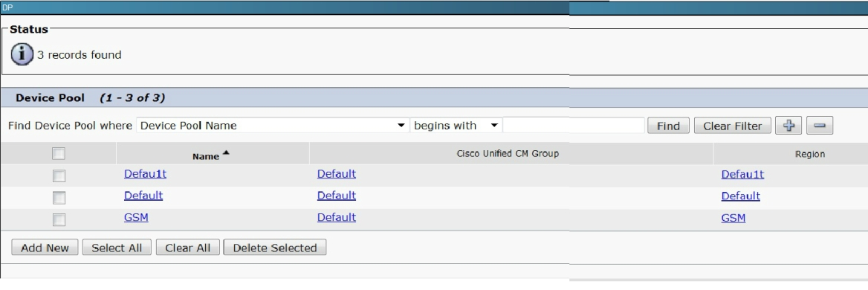Click the Clear All button
The width and height of the screenshot is (868, 290).
coord(188,248)
